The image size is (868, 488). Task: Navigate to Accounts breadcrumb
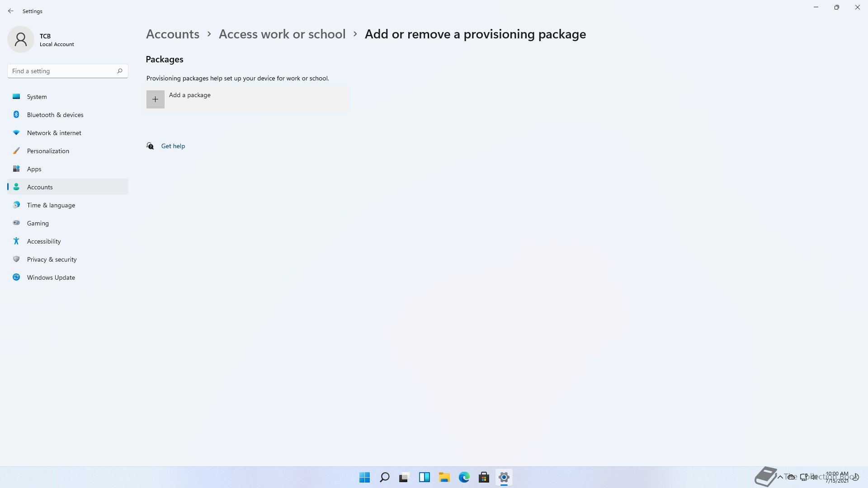(x=173, y=34)
